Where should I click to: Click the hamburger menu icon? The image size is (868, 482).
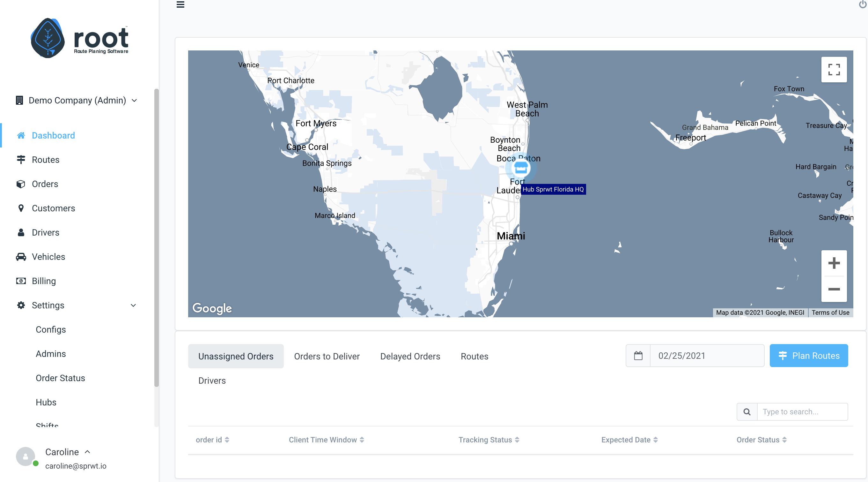[x=180, y=4]
